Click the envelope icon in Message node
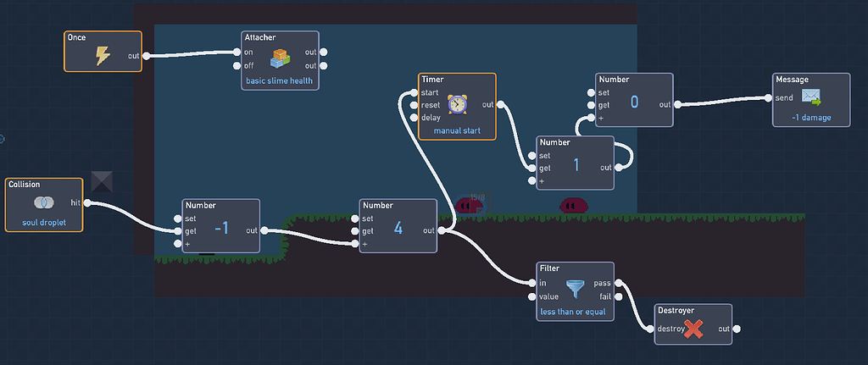This screenshot has width=868, height=365. (811, 97)
